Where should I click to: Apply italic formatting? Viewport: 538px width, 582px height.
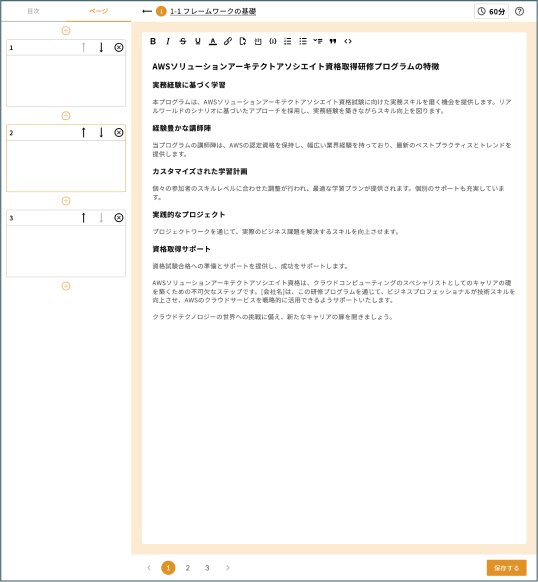168,41
